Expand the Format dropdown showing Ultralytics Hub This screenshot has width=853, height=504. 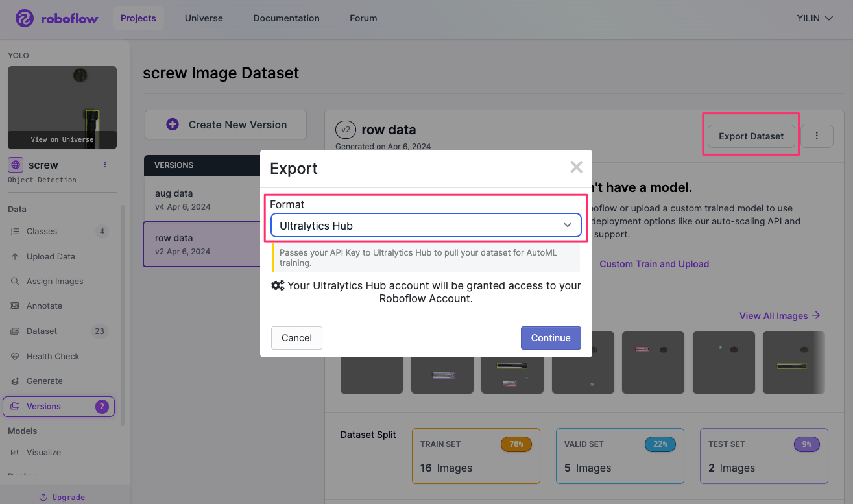(426, 226)
